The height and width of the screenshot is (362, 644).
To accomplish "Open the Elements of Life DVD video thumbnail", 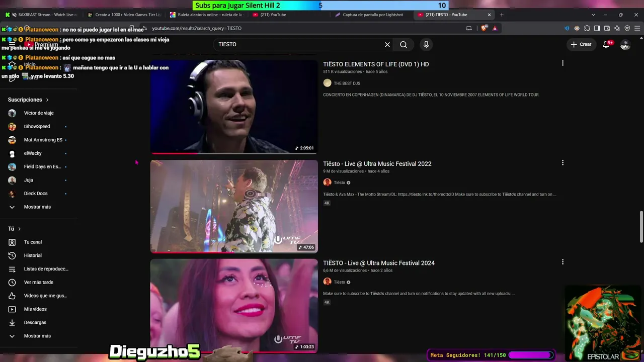I will tap(234, 107).
